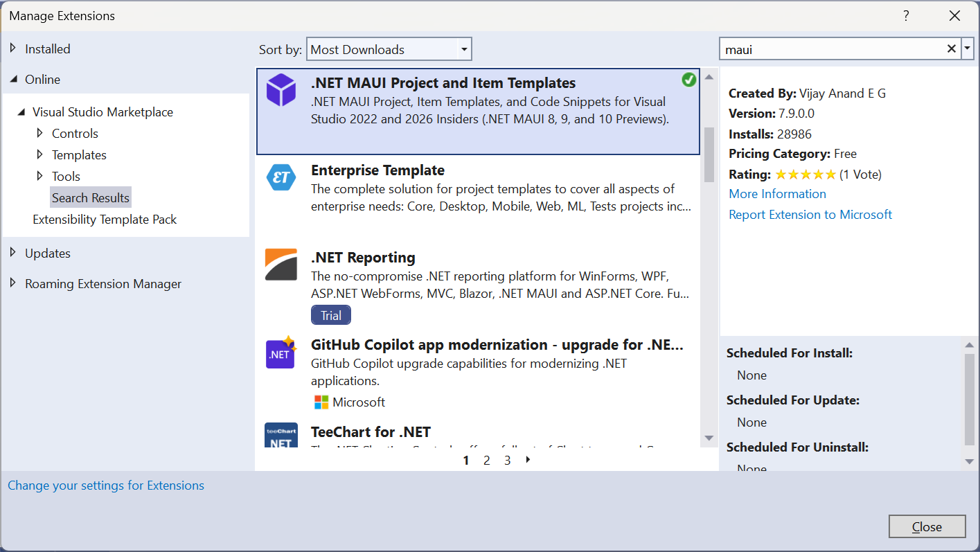Click the Created By Vijay Anand E G text
The image size is (980, 552).
tap(807, 94)
